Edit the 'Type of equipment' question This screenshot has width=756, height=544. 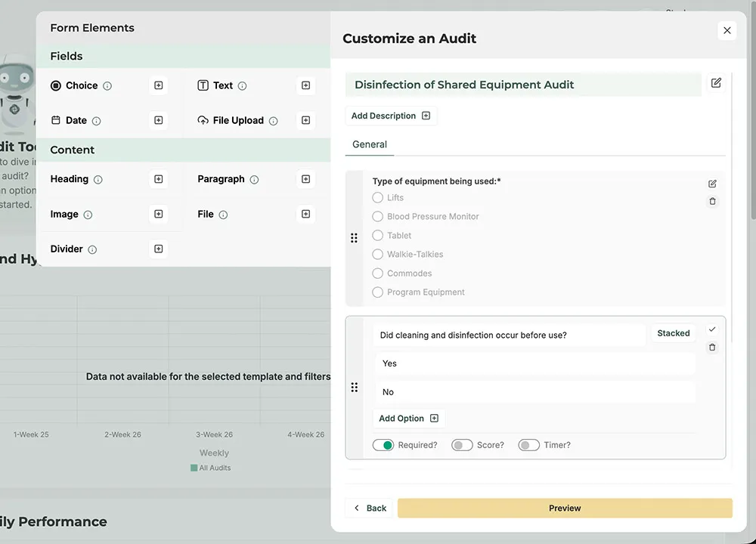click(712, 184)
